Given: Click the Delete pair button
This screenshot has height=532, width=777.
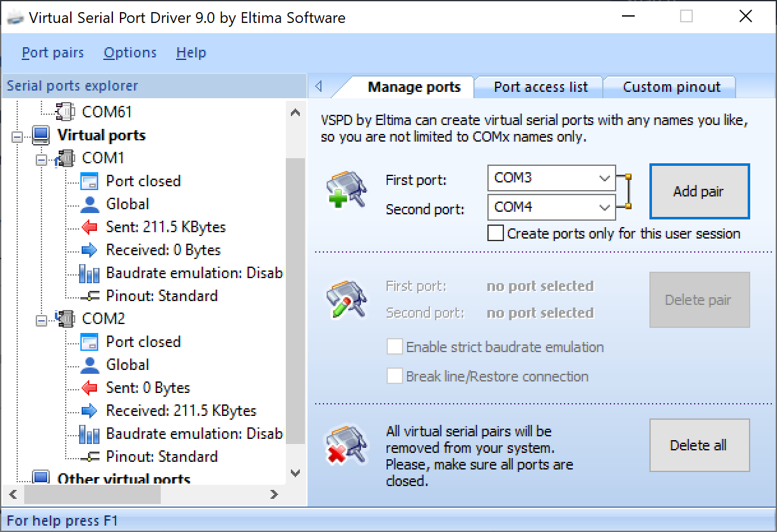Looking at the screenshot, I should click(x=699, y=300).
